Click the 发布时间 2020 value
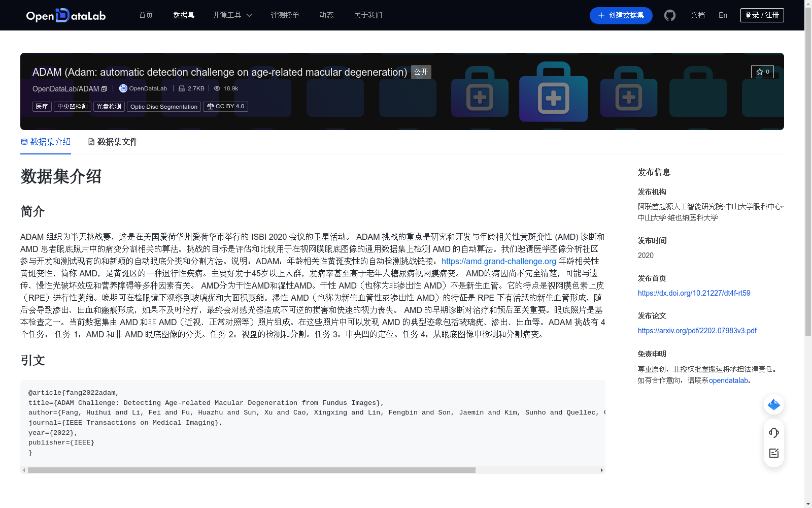The width and height of the screenshot is (812, 508). [x=646, y=256]
